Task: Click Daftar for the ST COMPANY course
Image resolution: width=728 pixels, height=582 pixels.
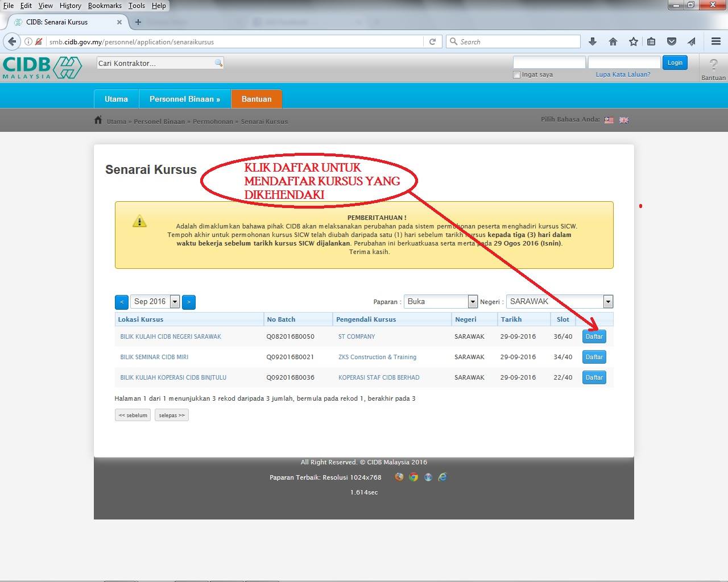Action: tap(594, 336)
